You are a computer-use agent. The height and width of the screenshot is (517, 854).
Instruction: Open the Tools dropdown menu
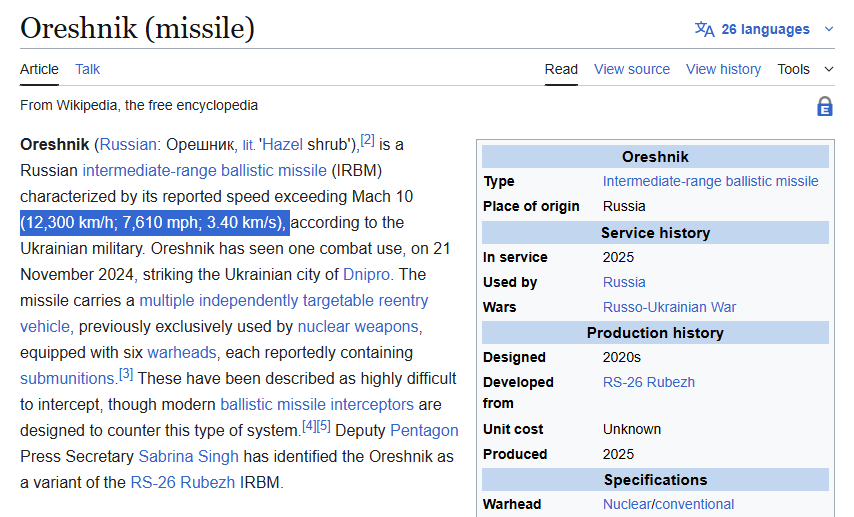(805, 69)
